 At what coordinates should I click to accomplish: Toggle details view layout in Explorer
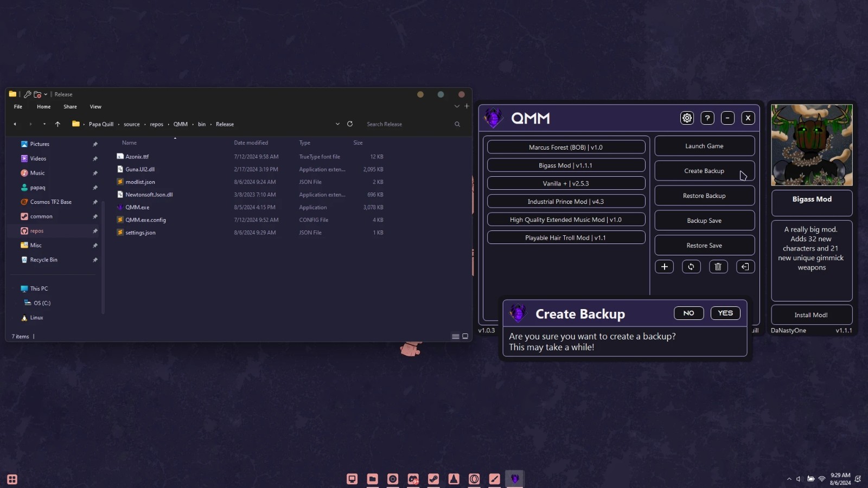[x=455, y=337]
